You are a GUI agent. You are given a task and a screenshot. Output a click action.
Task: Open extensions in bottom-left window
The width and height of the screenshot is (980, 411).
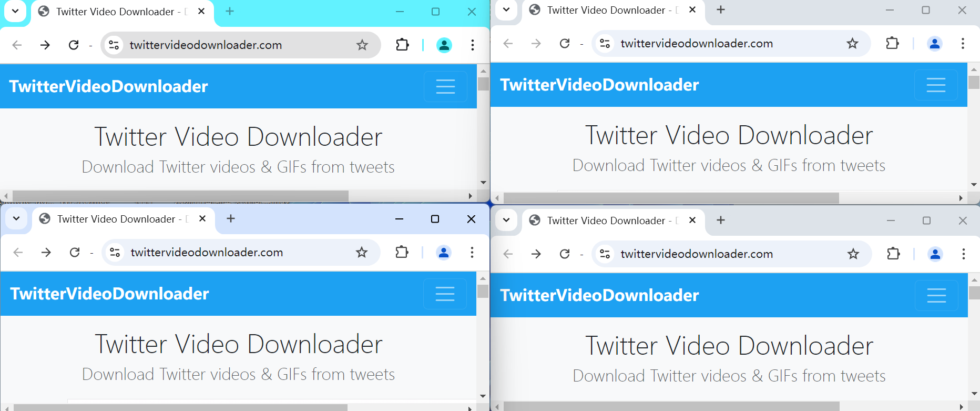click(x=402, y=253)
